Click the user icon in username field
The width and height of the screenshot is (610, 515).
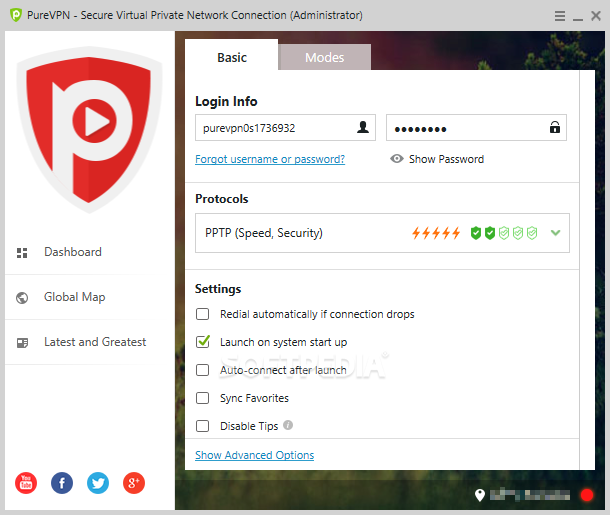363,127
